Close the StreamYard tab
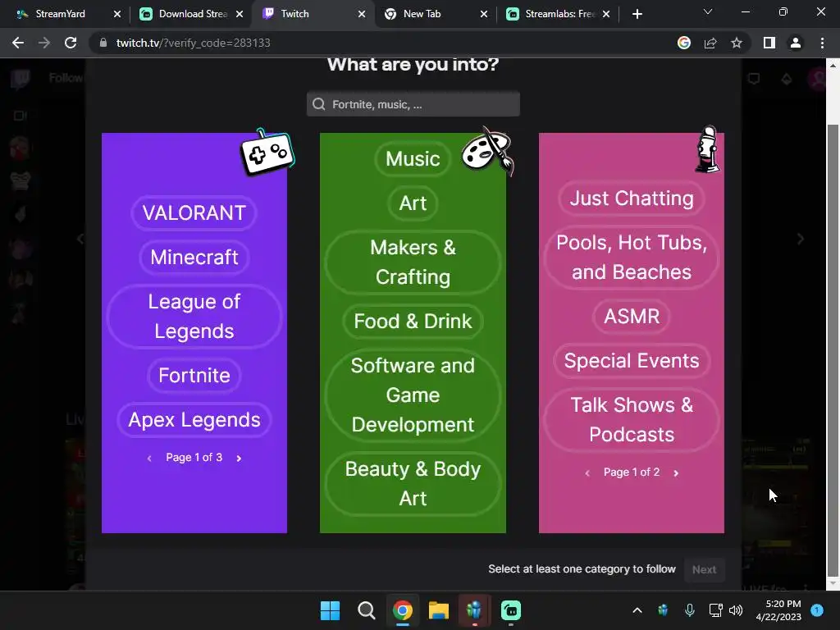The image size is (840, 630). 117,14
